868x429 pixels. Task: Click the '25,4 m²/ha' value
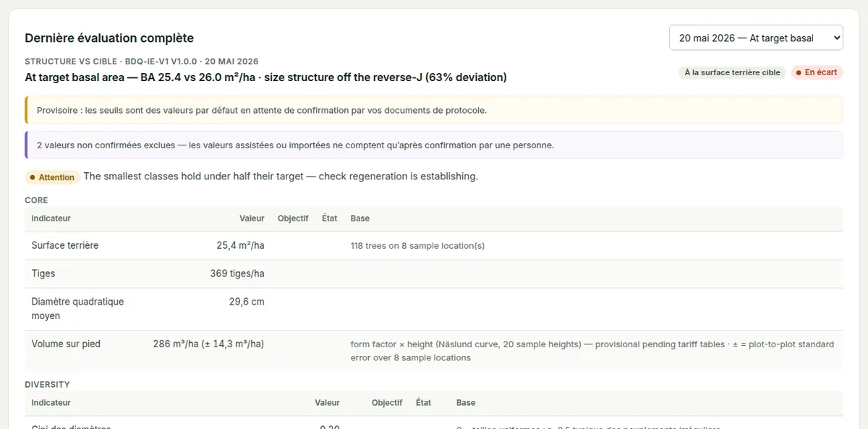click(x=240, y=245)
